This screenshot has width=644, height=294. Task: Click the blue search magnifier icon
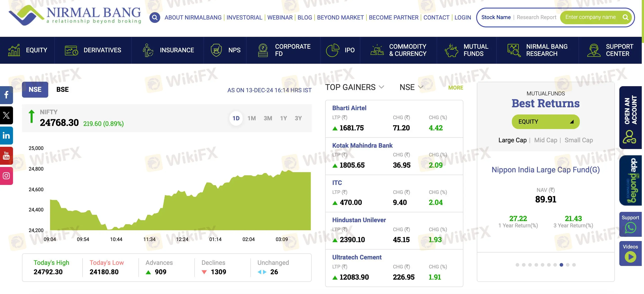[155, 18]
